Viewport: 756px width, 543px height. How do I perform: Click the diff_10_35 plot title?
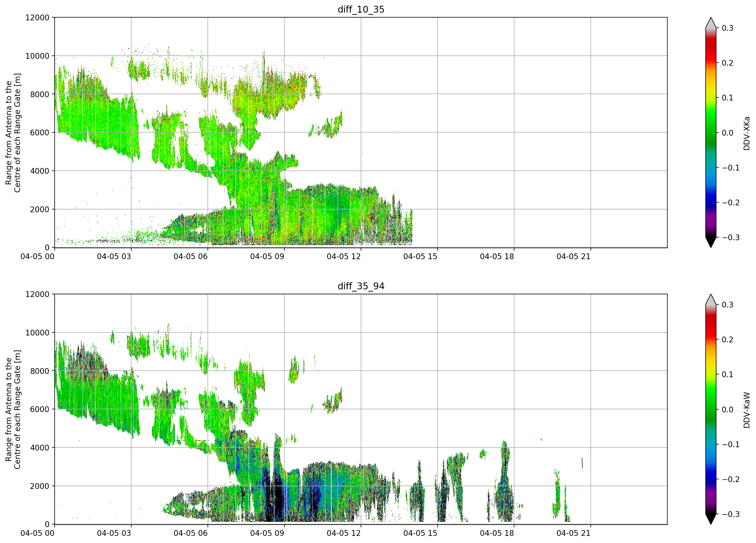[361, 9]
